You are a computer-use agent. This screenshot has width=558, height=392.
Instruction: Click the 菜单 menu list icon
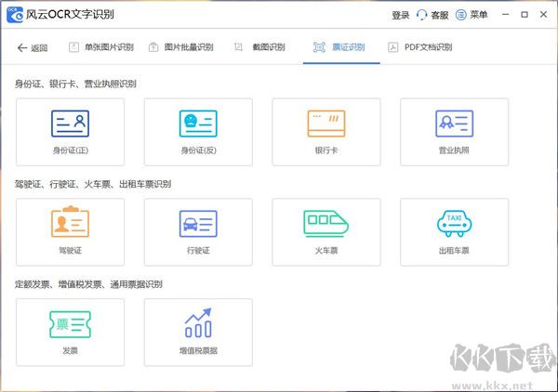point(461,15)
